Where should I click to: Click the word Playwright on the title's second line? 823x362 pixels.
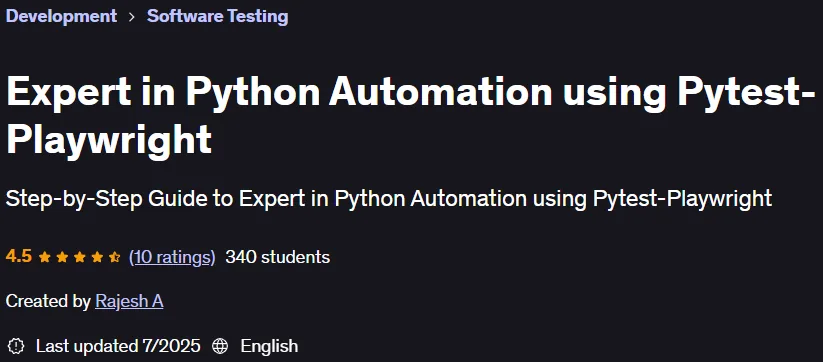coord(109,138)
